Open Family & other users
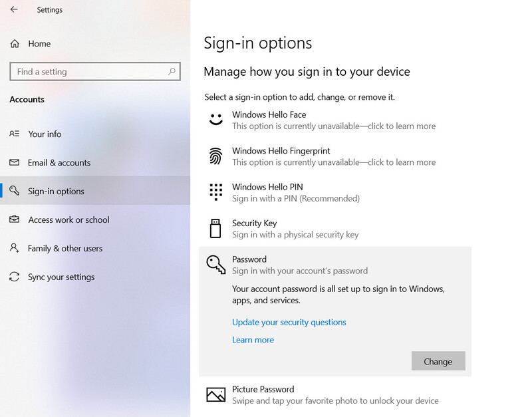The width and height of the screenshot is (532, 417). point(95,248)
